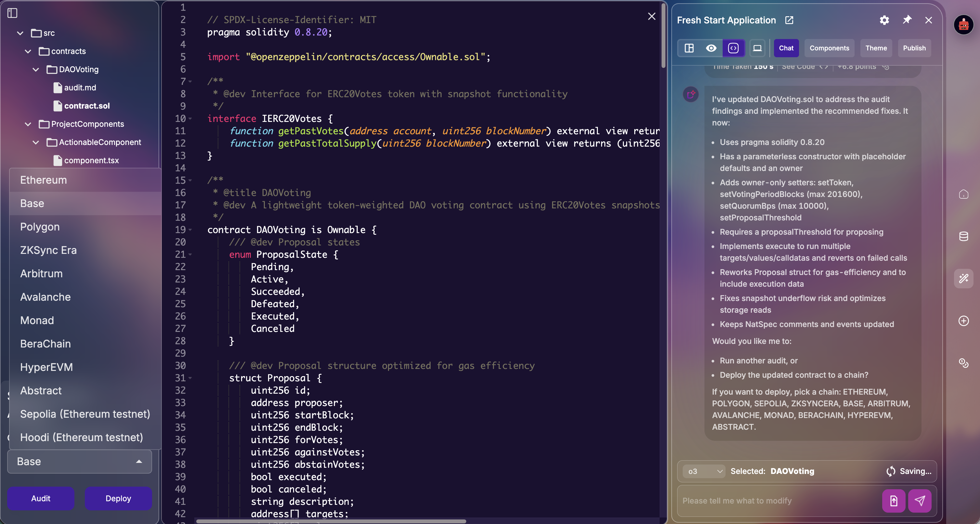
Task: Send message with paper plane icon
Action: click(x=920, y=501)
